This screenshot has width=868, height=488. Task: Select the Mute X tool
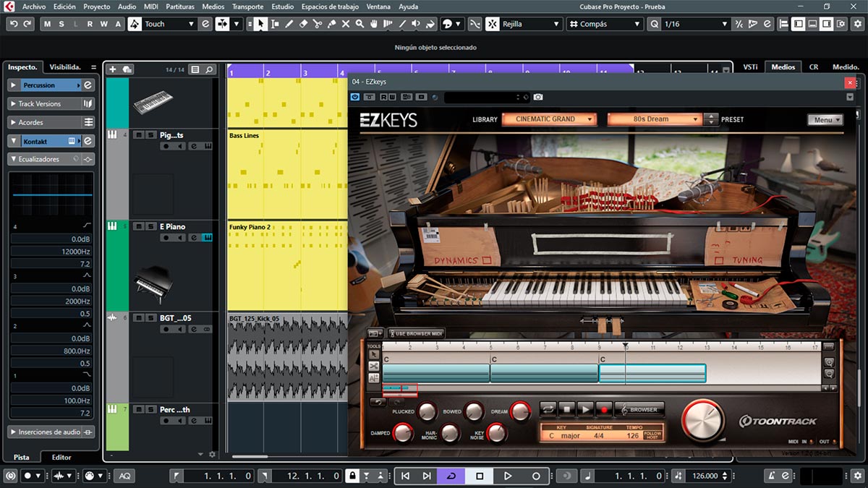coord(346,24)
